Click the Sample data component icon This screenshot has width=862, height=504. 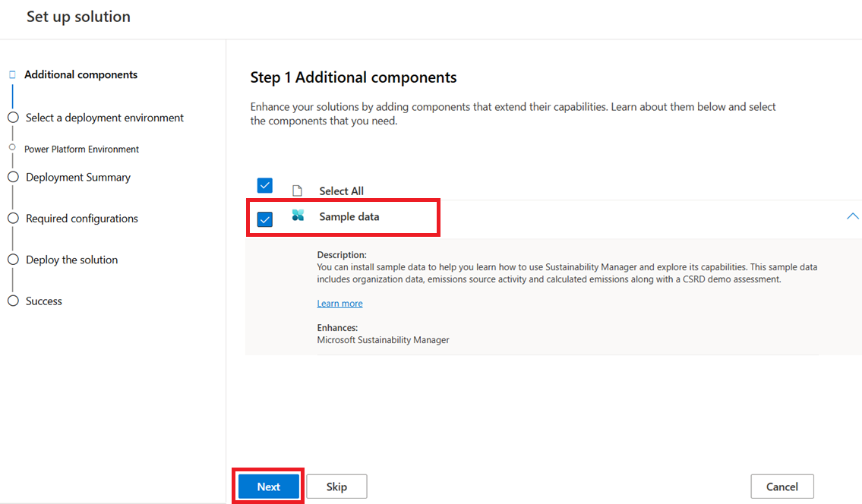point(298,216)
